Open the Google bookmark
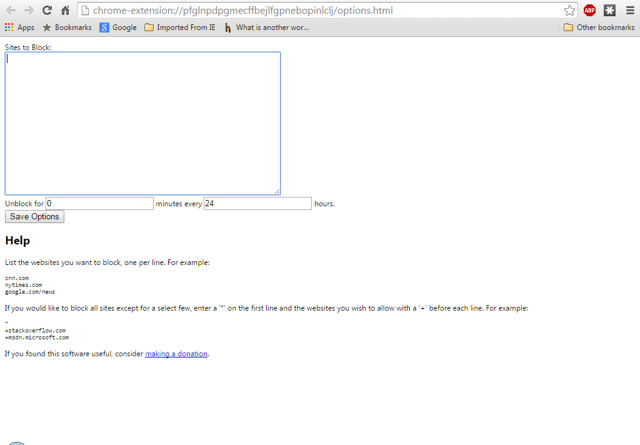The width and height of the screenshot is (640, 445). pos(118,28)
